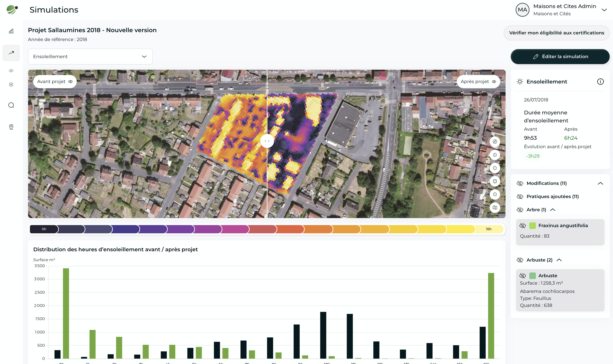The width and height of the screenshot is (613, 364).
Task: Click the app logo at top left
Action: pyautogui.click(x=12, y=10)
